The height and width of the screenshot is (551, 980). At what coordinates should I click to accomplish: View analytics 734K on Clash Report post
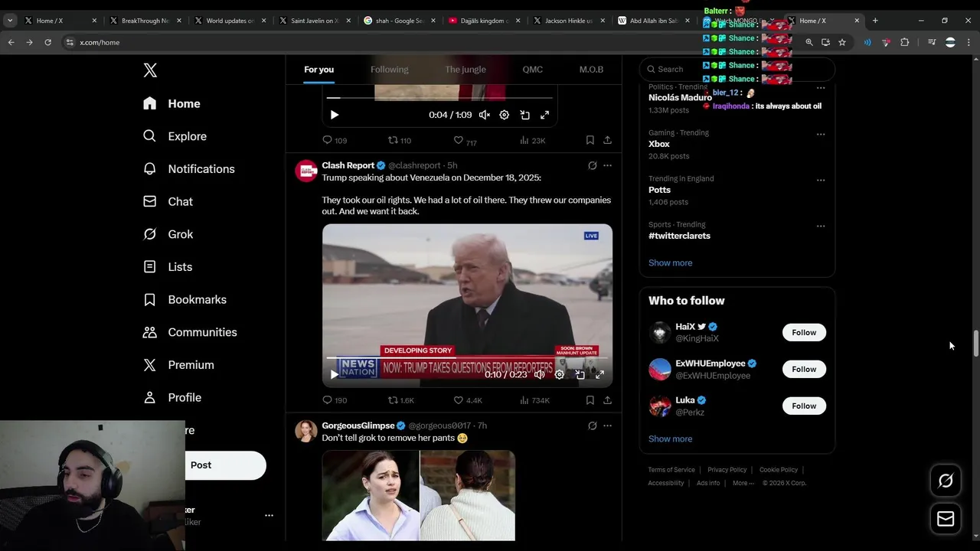(534, 400)
